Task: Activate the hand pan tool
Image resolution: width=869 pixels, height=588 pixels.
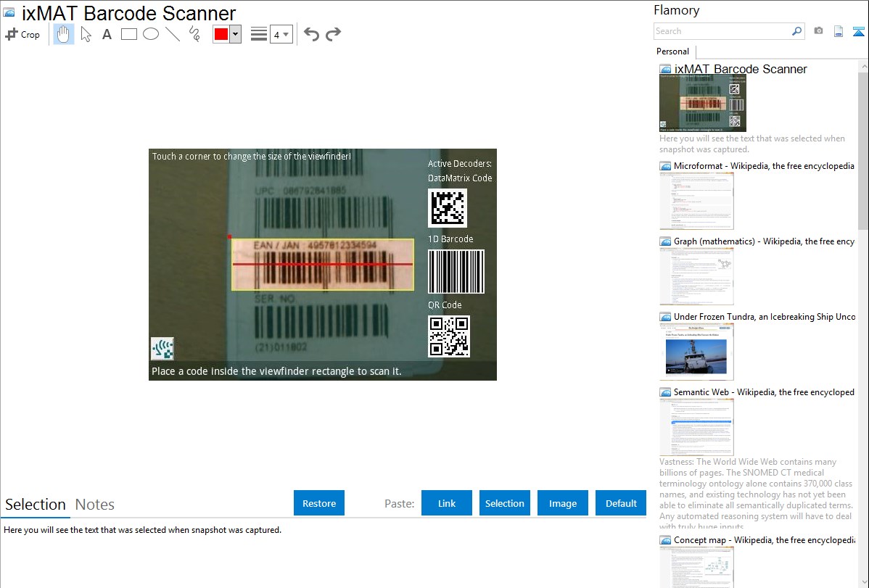Action: point(64,34)
